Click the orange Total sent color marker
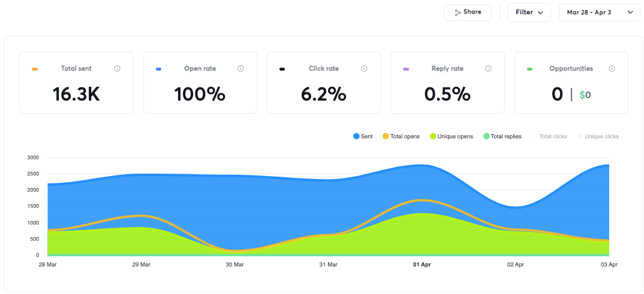This screenshot has width=644, height=294. pyautogui.click(x=35, y=69)
